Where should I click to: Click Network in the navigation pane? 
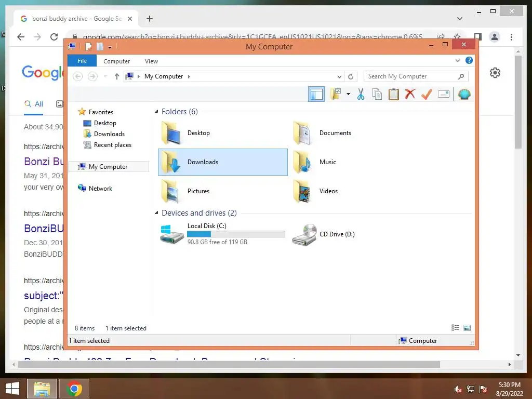(100, 188)
